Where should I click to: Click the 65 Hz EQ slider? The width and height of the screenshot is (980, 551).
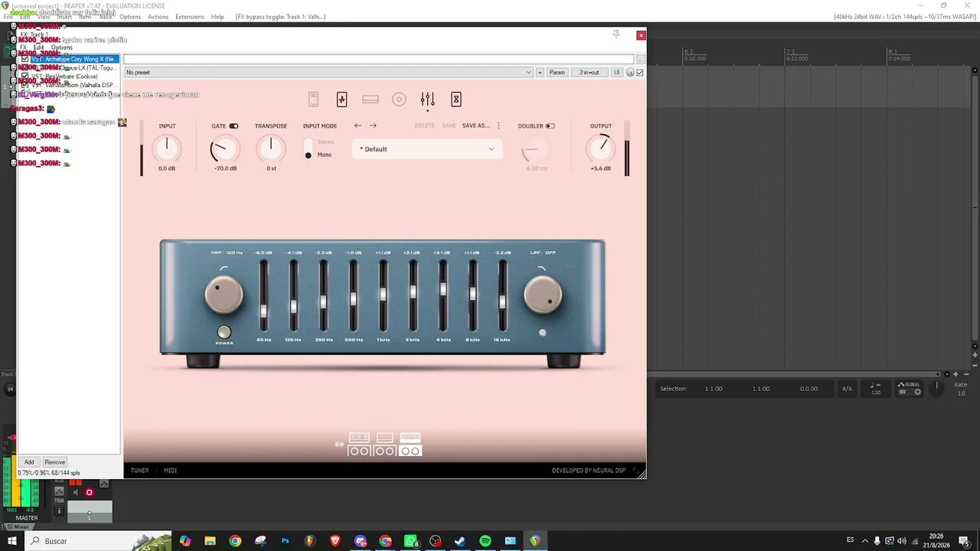pos(263,296)
